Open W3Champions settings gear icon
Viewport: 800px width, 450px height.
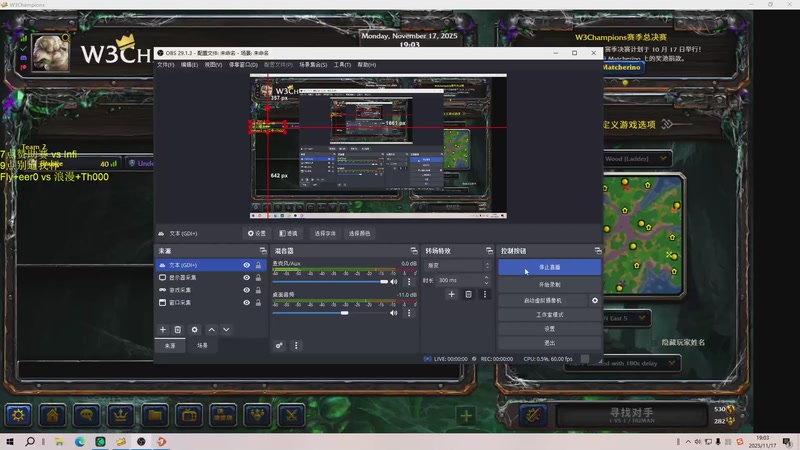[18, 415]
